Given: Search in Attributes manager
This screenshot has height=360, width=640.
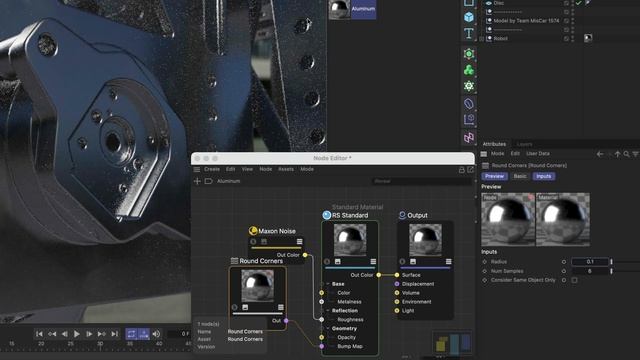Looking at the screenshot, I should point(627,154).
